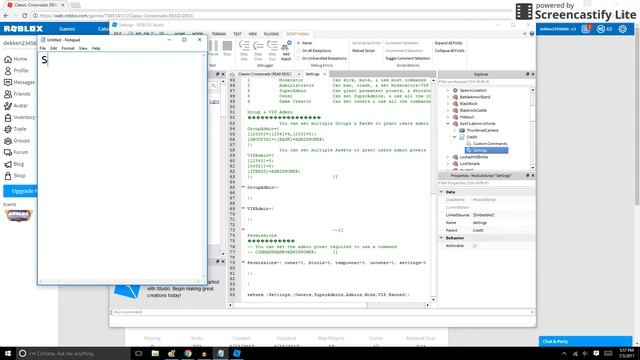Switch to the Settings script tab
640x360 pixels.
[x=313, y=74]
